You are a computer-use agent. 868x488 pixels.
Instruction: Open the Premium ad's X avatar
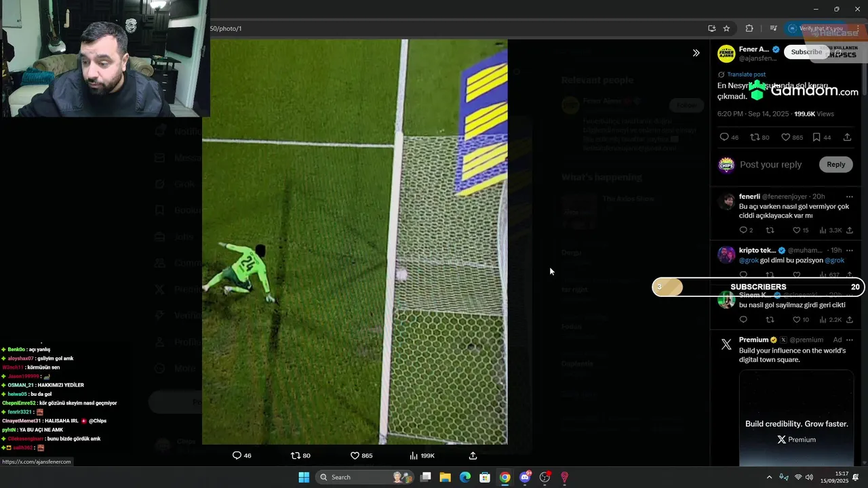pos(726,344)
